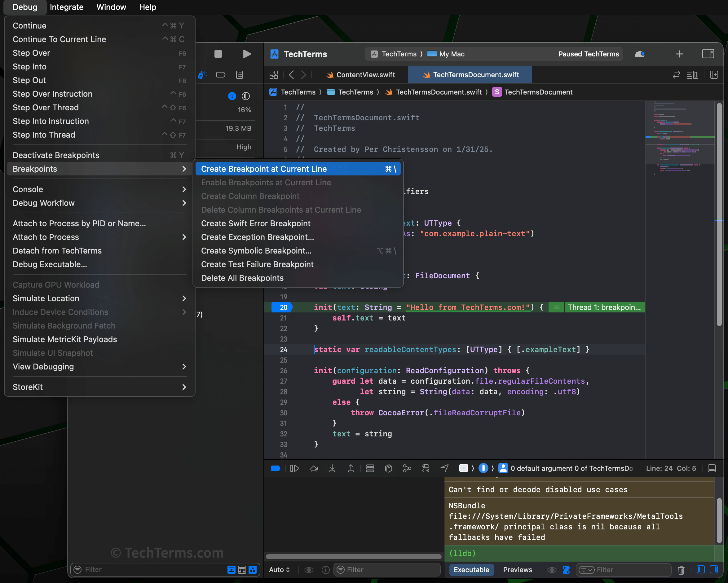Hide the debug area panel icon
728x583 pixels.
click(712, 468)
